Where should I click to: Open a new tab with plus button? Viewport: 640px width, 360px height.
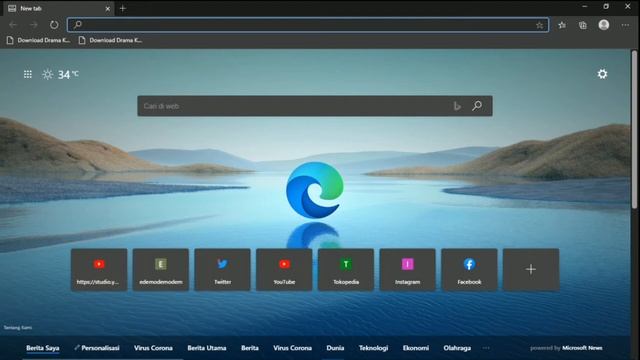pos(123,8)
